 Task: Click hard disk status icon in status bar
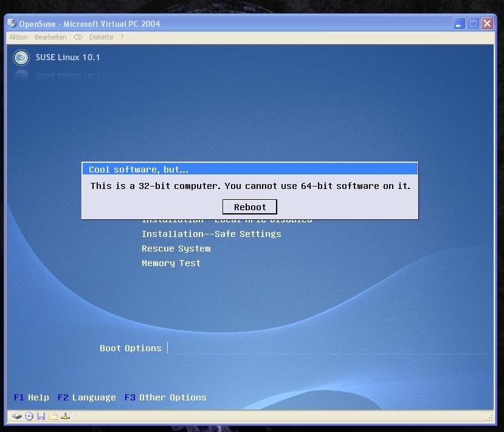(16, 417)
